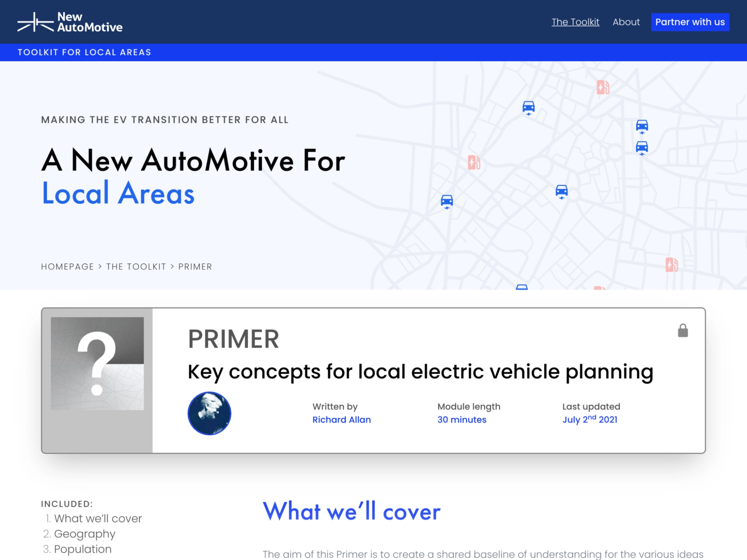The height and width of the screenshot is (560, 747).
Task: Click the pink charging station icon at map center-left
Action: point(474,162)
